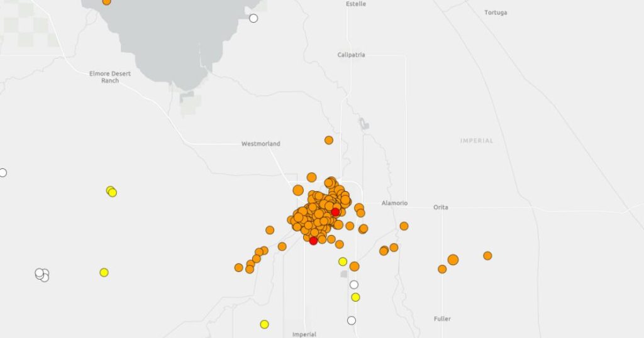
Task: Select the bottommost white marker near Imperial label
Action: (352, 321)
